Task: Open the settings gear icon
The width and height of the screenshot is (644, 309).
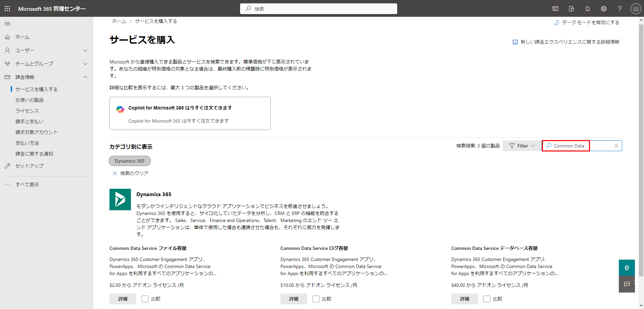Action: pos(604,9)
